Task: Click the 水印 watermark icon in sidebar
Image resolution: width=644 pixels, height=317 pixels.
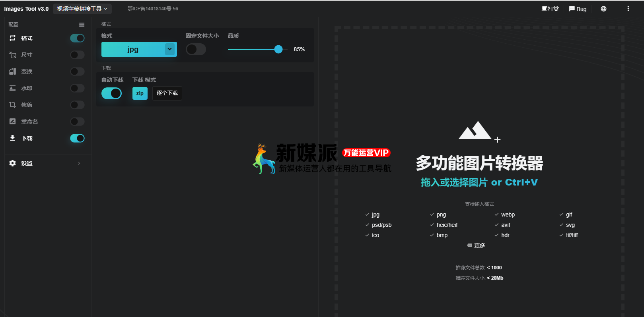Action: pyautogui.click(x=13, y=88)
